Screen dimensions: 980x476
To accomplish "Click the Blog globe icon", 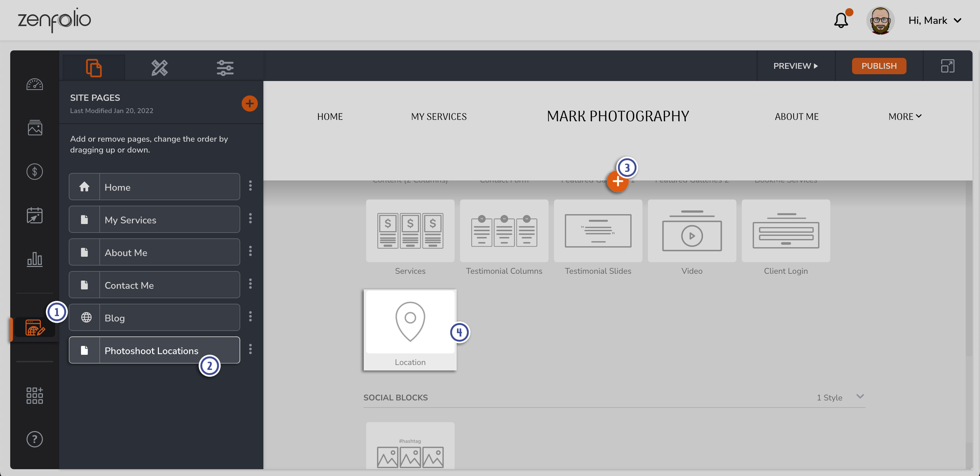I will tap(86, 318).
